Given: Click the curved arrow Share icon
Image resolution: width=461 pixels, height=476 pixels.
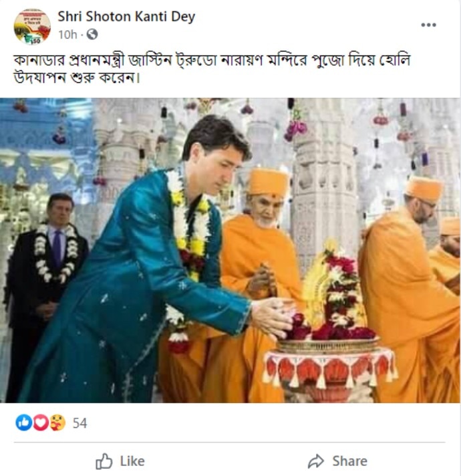Looking at the screenshot, I should tap(315, 461).
